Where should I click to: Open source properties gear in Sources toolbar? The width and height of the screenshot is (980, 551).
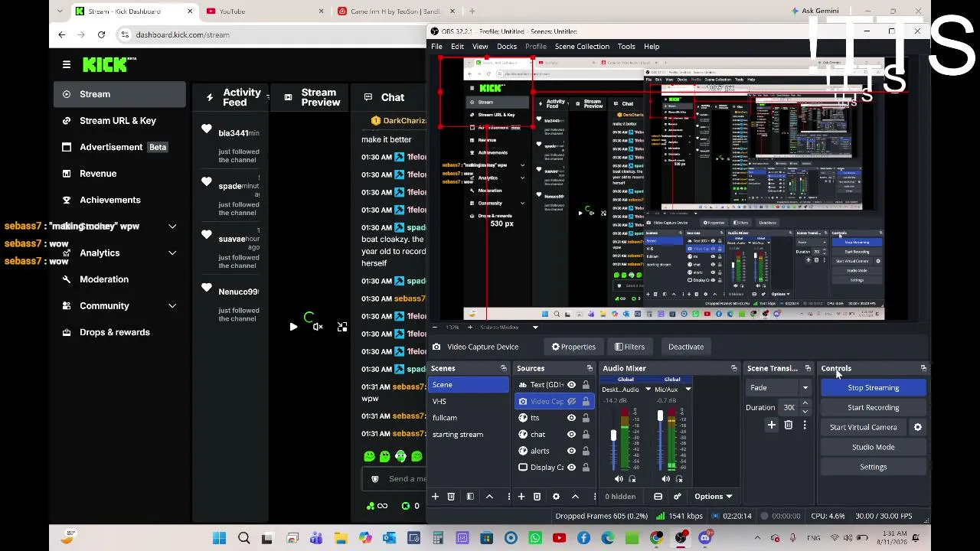[x=557, y=497]
